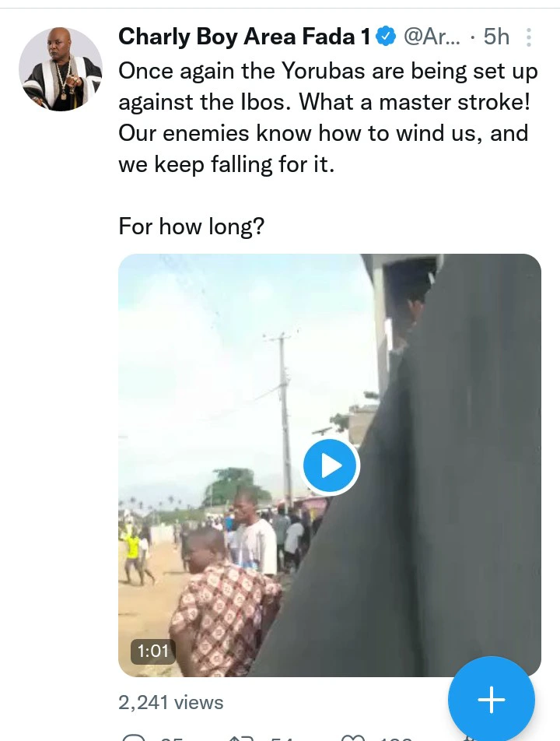Play the embedded video

[330, 466]
